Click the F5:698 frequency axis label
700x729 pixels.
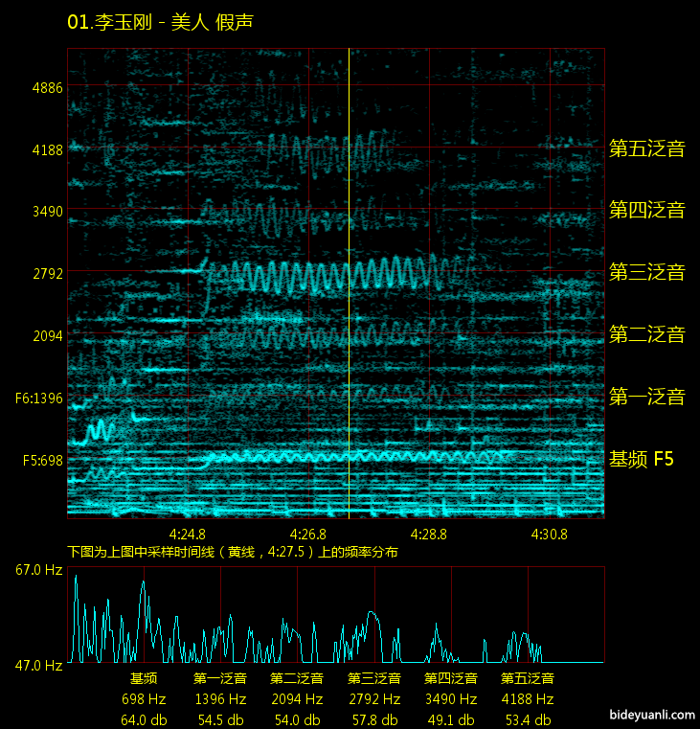click(42, 460)
